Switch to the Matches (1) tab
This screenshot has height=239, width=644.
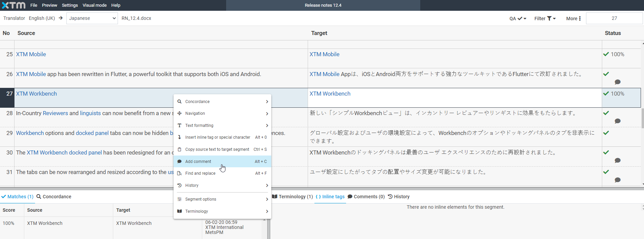click(x=18, y=197)
